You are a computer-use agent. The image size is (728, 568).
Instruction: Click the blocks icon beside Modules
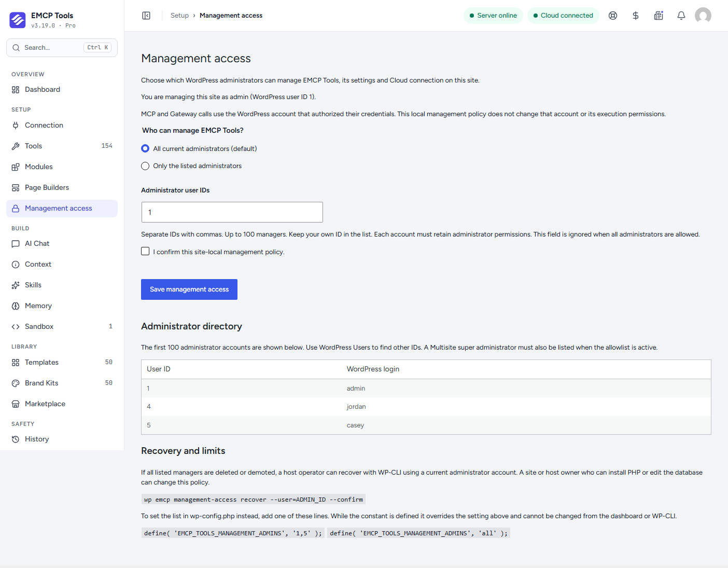[x=16, y=167]
